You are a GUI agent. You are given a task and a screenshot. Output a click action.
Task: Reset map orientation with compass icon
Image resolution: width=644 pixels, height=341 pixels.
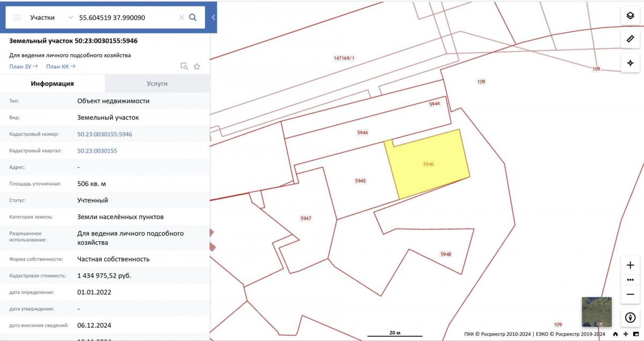[631, 317]
